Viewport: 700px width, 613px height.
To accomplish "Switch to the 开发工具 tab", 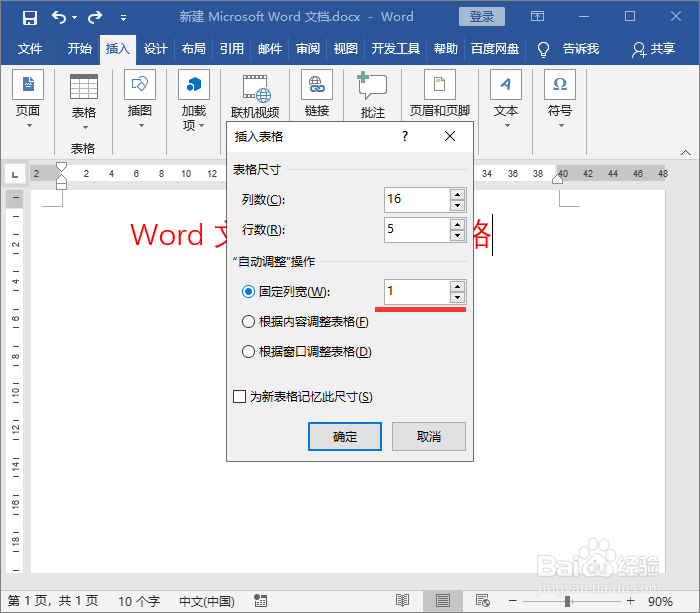I will click(x=396, y=49).
